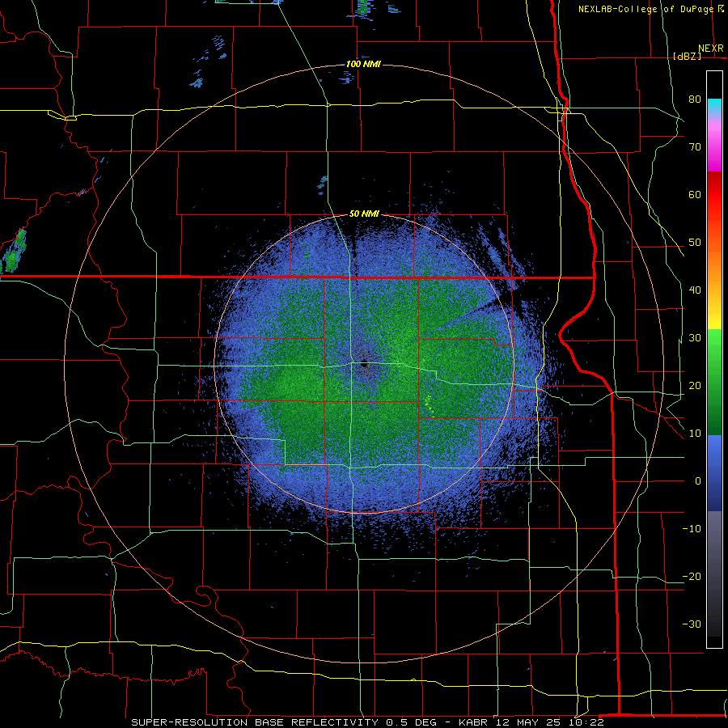Click the "NEXR" label above the scale

[711, 49]
